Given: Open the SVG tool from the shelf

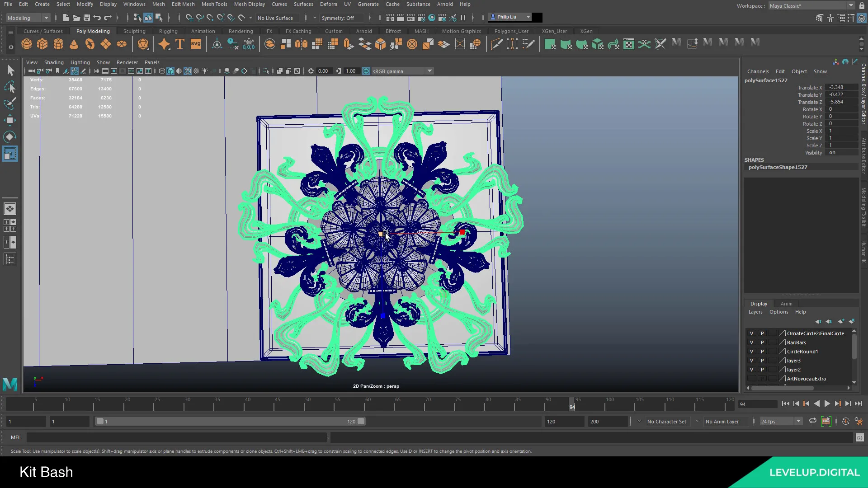Looking at the screenshot, I should 196,44.
